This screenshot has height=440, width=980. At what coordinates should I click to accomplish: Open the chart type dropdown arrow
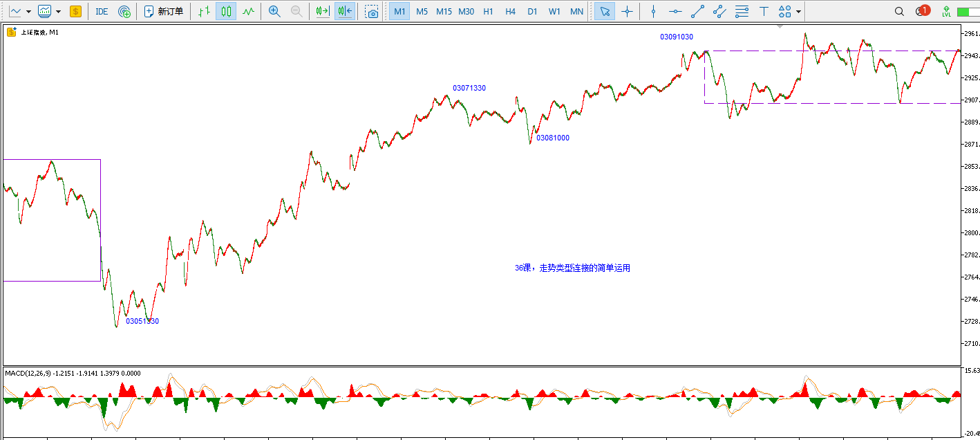(x=29, y=11)
